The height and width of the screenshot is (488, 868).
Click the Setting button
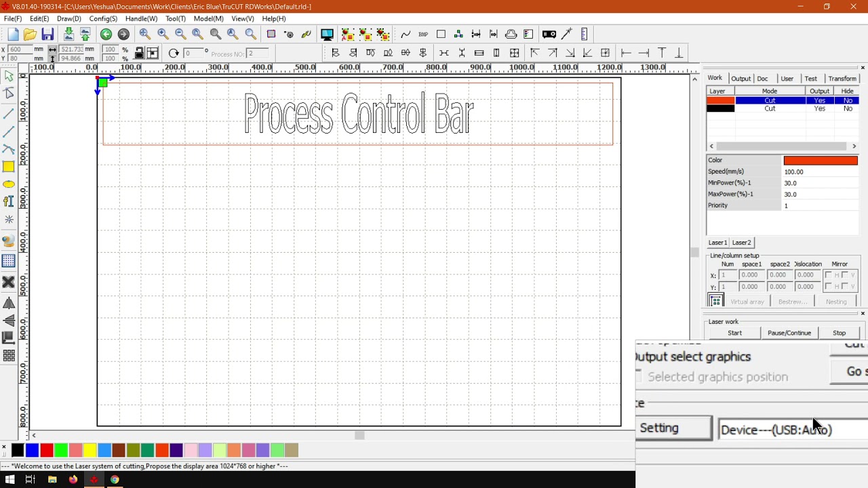pos(673,428)
